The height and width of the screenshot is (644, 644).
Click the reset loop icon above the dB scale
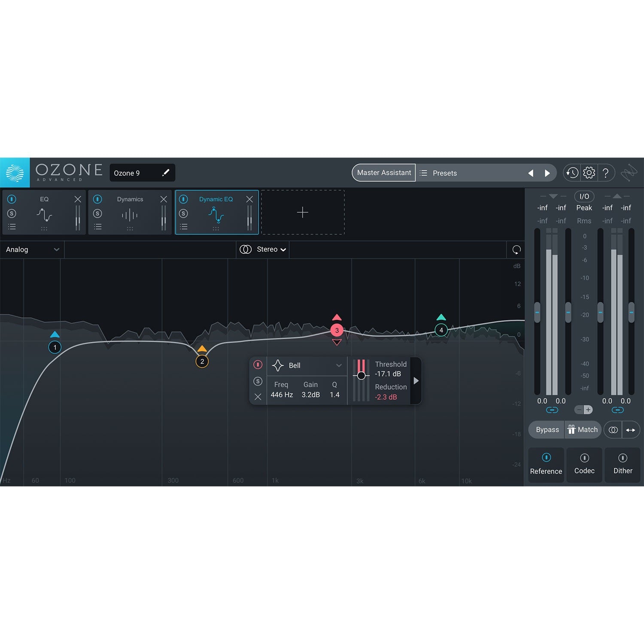[x=516, y=250]
